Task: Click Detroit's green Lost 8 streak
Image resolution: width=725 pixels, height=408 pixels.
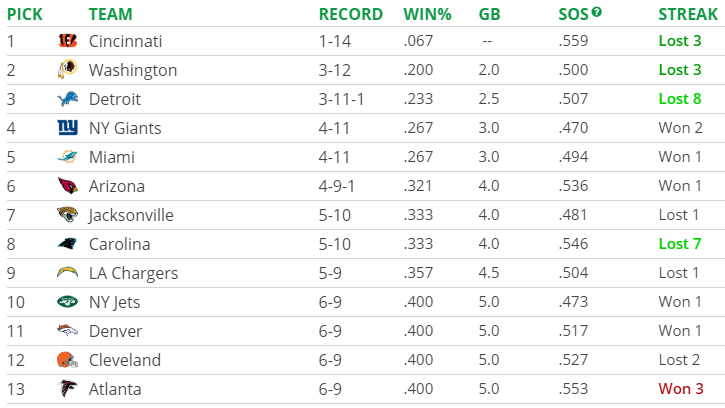Action: point(680,99)
